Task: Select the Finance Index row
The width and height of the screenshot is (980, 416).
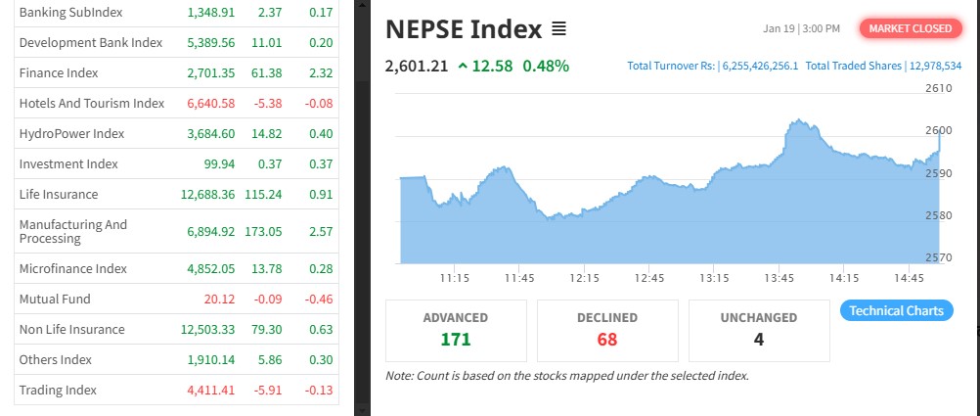Action: click(59, 73)
